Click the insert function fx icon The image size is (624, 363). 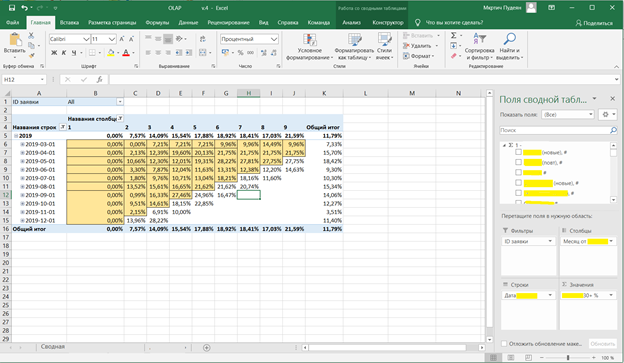pos(99,80)
